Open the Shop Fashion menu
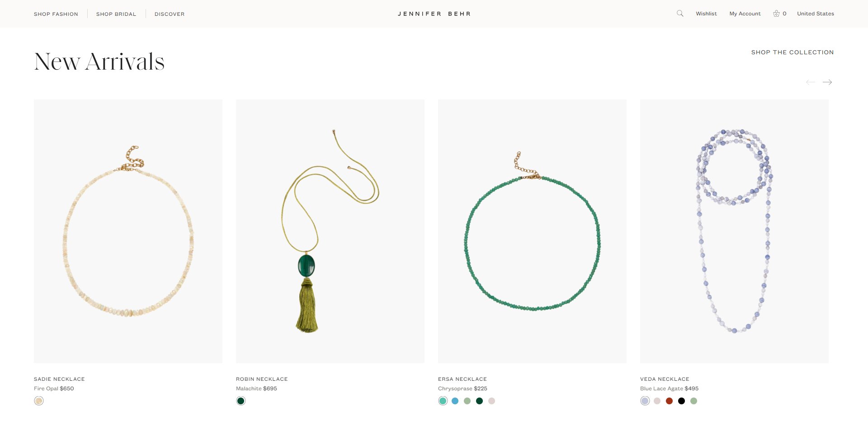 56,14
